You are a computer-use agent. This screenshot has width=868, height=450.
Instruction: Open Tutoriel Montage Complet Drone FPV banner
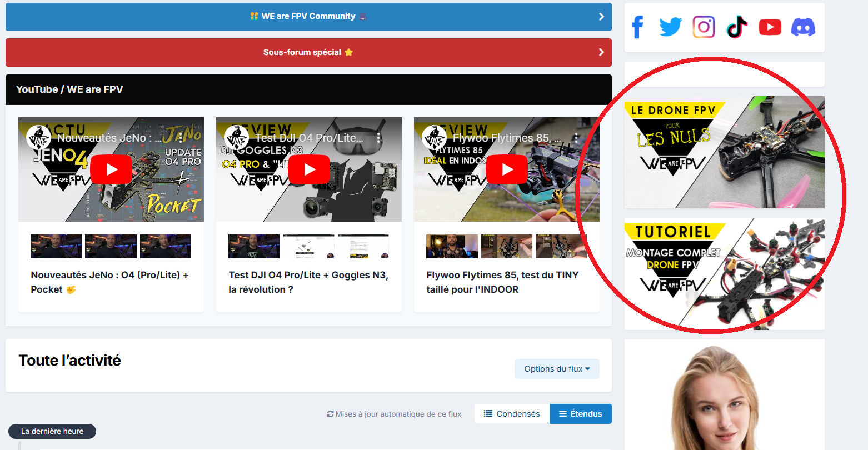pos(724,274)
